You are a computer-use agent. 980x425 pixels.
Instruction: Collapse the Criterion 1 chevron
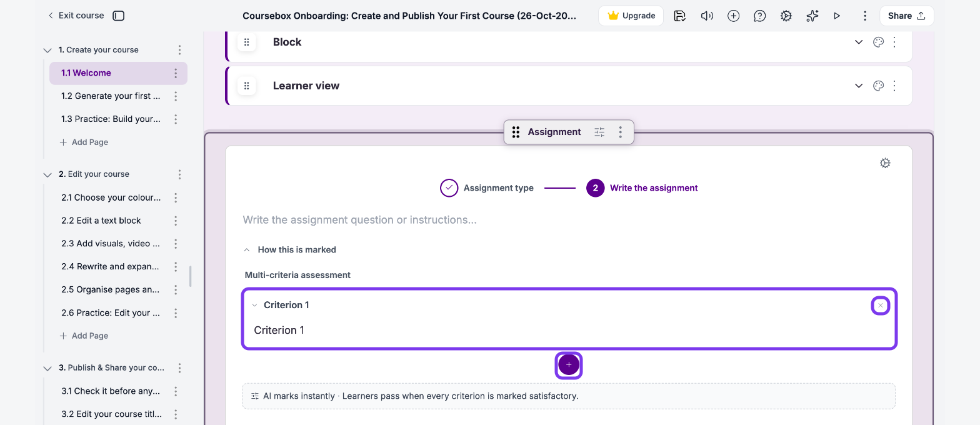click(x=254, y=305)
